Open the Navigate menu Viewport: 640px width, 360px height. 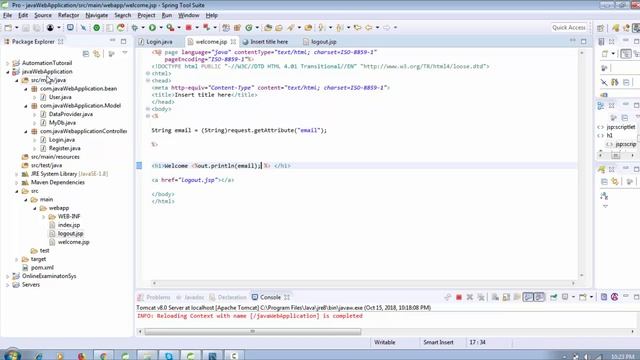[x=97, y=15]
